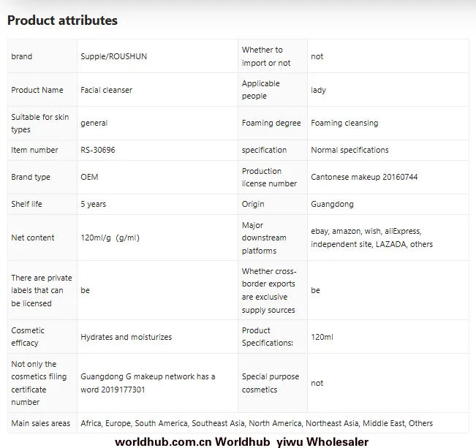
Task: Select item number RS-30696
Action: click(x=98, y=150)
